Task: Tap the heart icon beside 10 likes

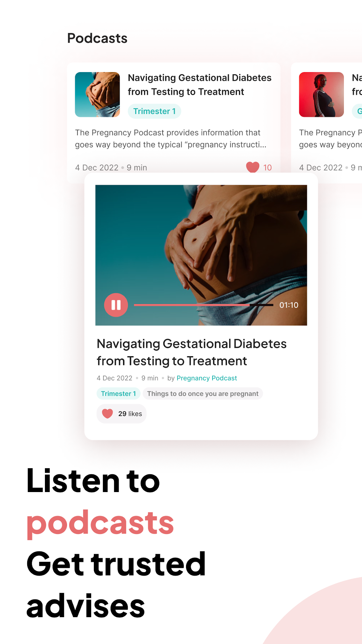Action: click(253, 167)
